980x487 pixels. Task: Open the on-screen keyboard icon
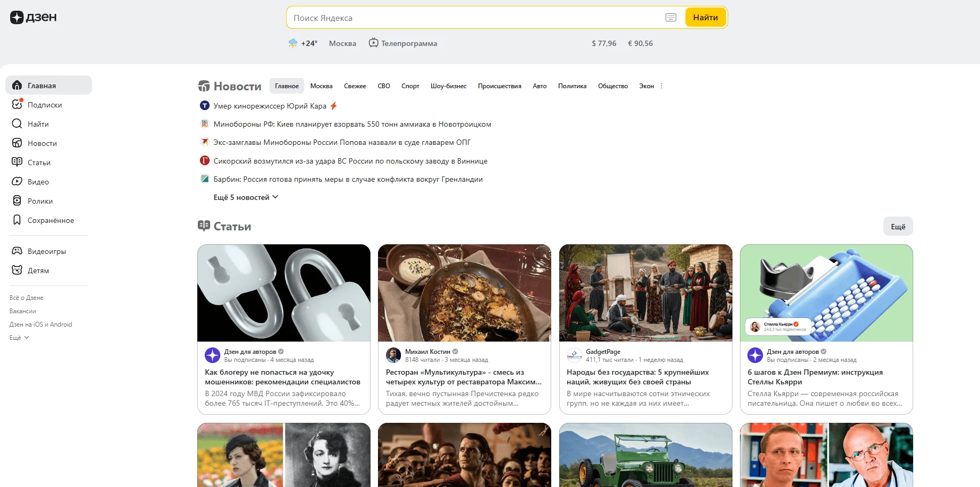pos(670,18)
